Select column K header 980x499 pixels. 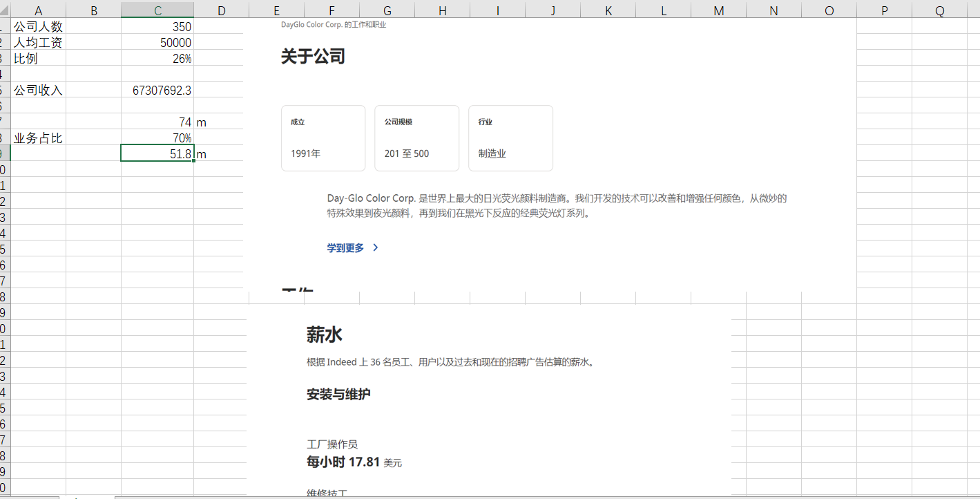point(608,10)
